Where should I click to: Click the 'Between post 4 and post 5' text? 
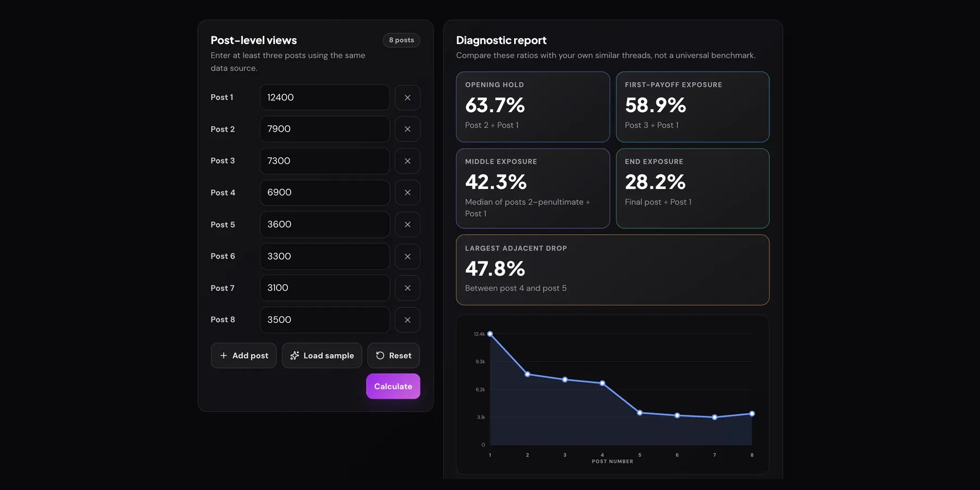(x=516, y=288)
